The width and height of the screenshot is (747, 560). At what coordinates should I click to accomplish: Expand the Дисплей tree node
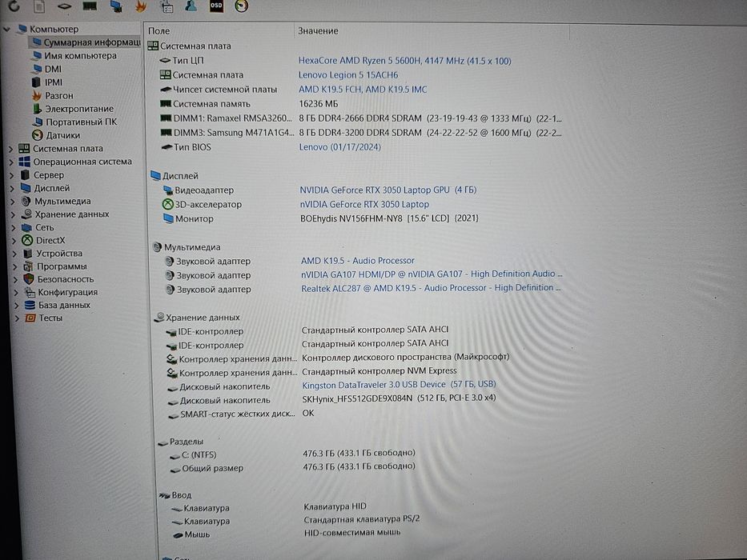click(x=12, y=189)
